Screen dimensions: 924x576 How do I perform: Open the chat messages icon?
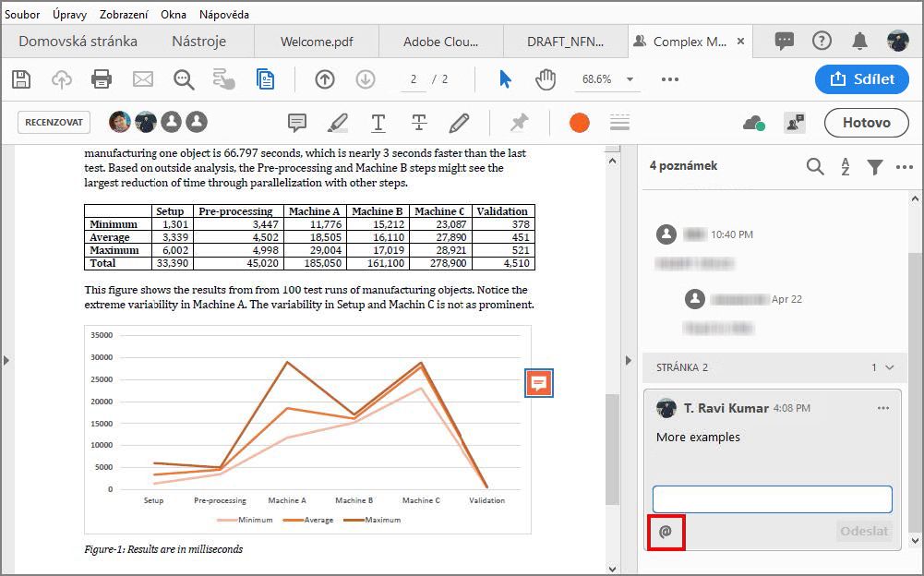point(784,41)
